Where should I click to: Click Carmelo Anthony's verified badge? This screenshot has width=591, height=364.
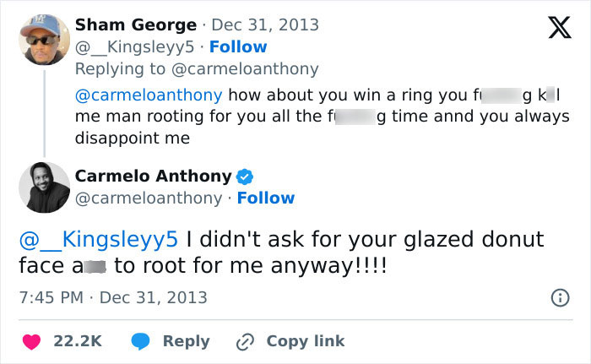click(x=245, y=177)
